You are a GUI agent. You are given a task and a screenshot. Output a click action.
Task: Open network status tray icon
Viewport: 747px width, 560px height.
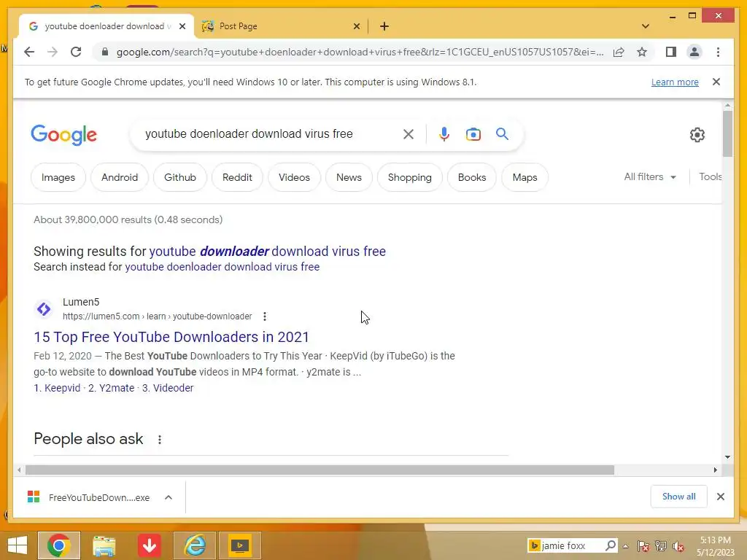click(661, 546)
